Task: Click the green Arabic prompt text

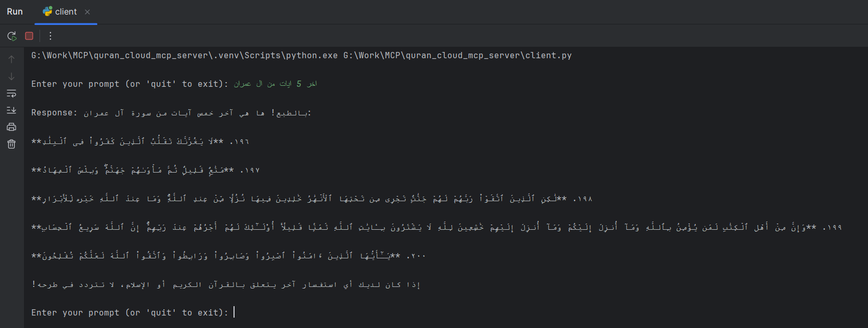Action: [275, 84]
